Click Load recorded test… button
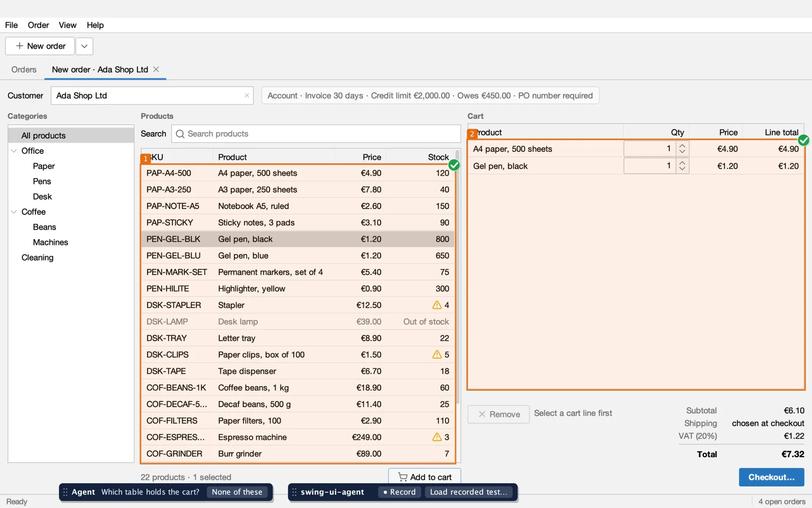The height and width of the screenshot is (508, 812). coord(468,492)
